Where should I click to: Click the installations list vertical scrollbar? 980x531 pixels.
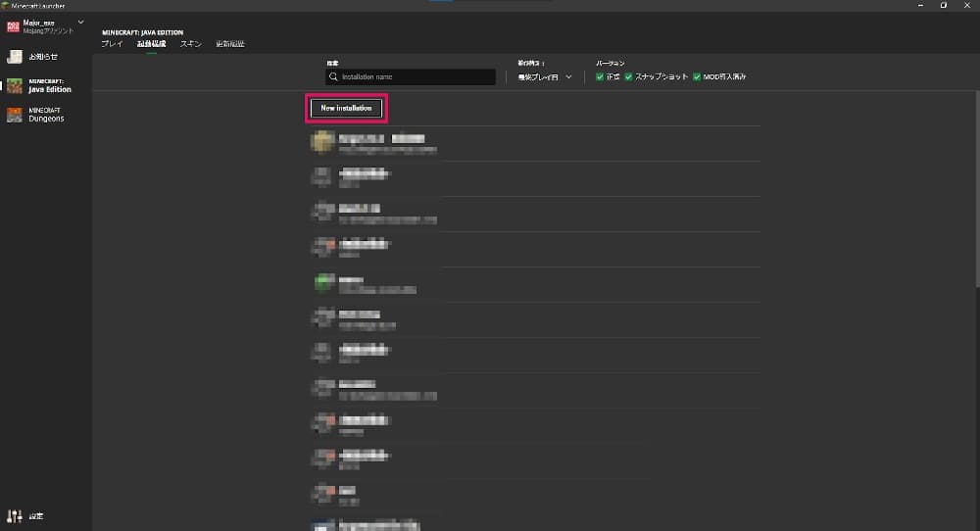pyautogui.click(x=977, y=189)
